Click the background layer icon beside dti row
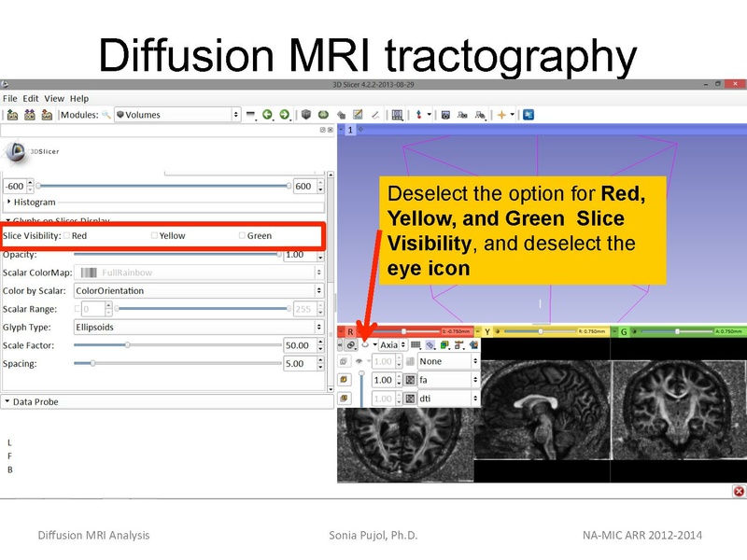The width and height of the screenshot is (747, 560). click(x=344, y=399)
